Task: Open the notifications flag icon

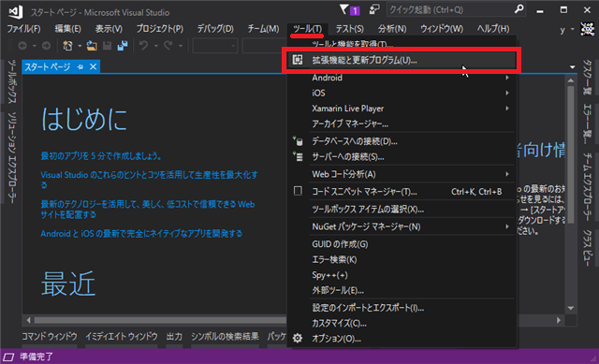Action: click(343, 9)
